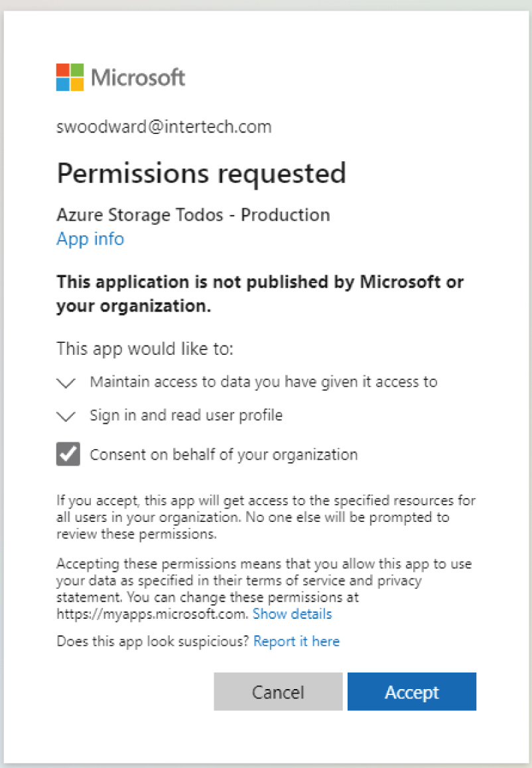The height and width of the screenshot is (768, 532).
Task: Click 'Consent on behalf of your organization' label
Action: tap(224, 455)
